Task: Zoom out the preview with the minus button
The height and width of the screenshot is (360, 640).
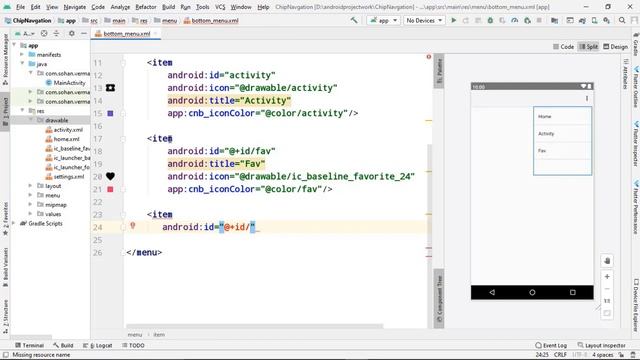Action: pos(607,289)
